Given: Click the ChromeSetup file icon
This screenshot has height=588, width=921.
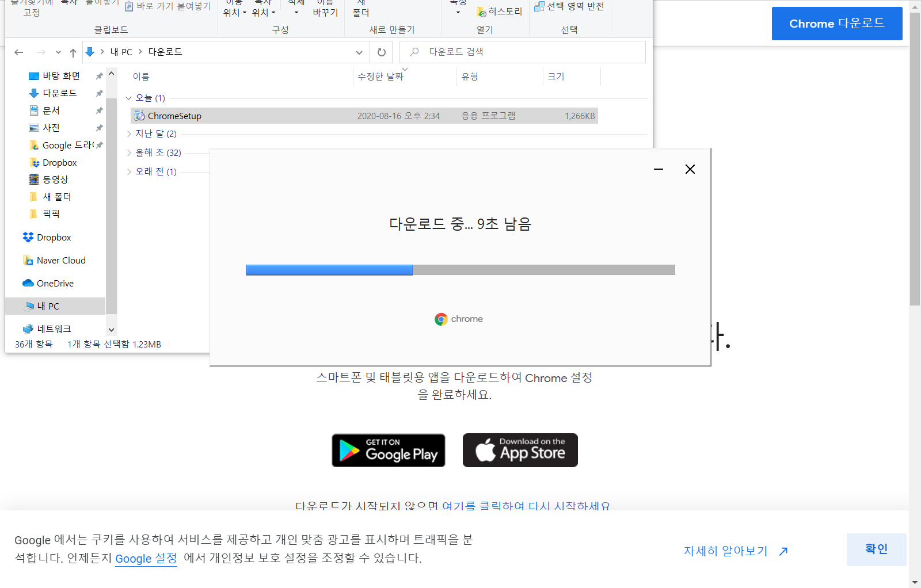Looking at the screenshot, I should point(139,116).
